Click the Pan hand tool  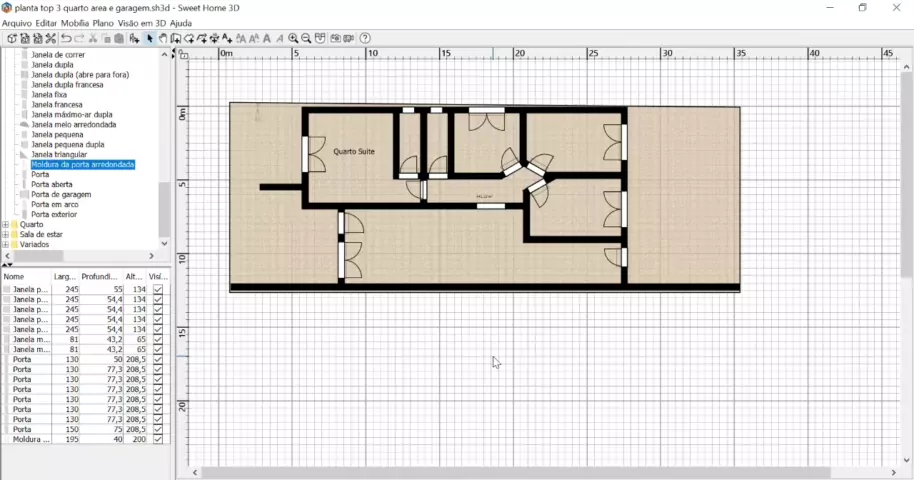(x=162, y=39)
